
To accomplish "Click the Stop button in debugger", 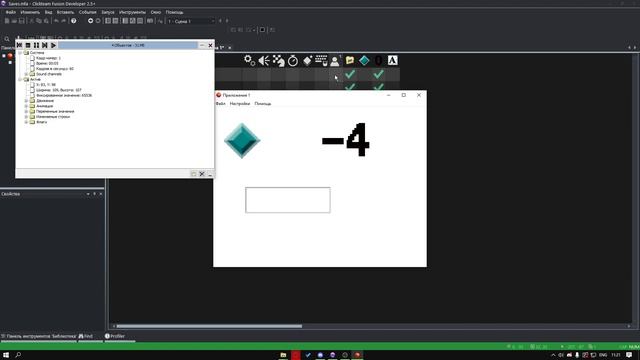I will click(28, 45).
